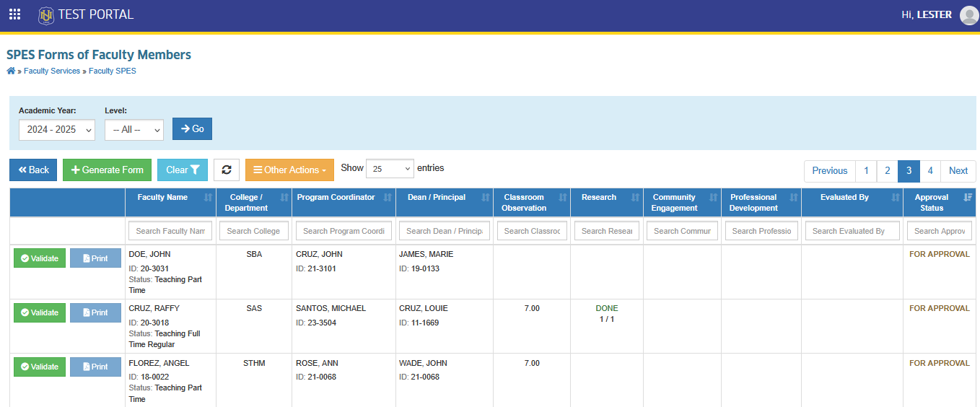The image size is (980, 407).
Task: Click the home icon in breadcrumb
Action: [x=11, y=71]
